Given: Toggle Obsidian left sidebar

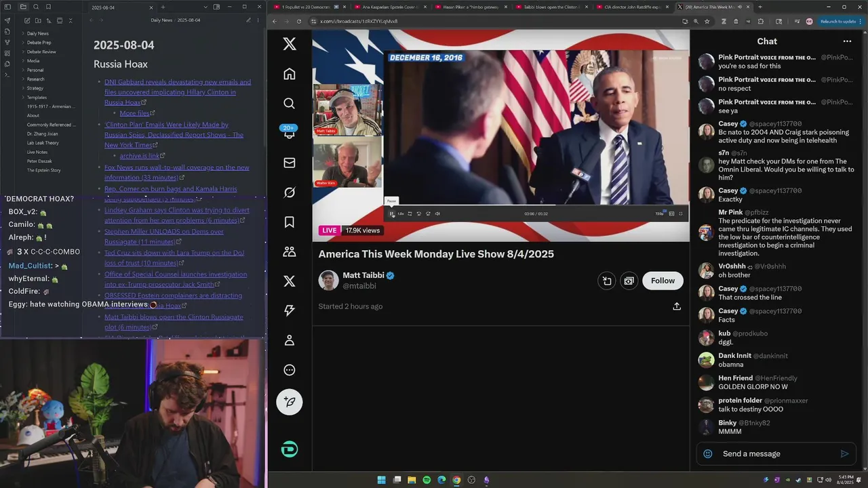Looking at the screenshot, I should click(x=8, y=7).
